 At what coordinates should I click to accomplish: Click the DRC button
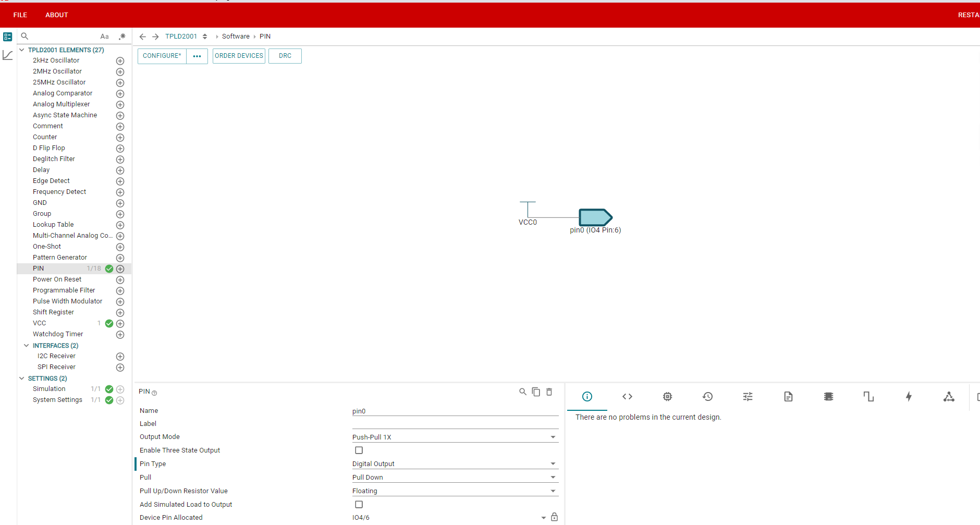(x=285, y=56)
